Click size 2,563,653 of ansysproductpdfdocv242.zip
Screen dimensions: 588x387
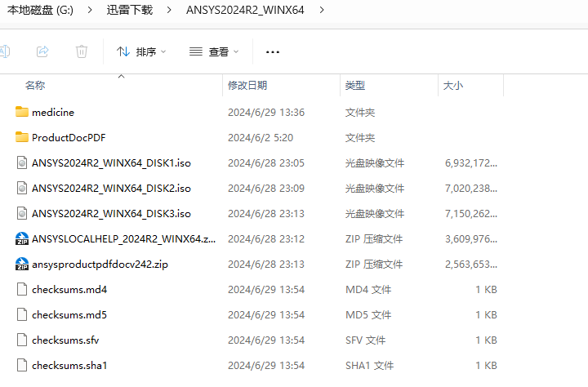click(x=471, y=265)
